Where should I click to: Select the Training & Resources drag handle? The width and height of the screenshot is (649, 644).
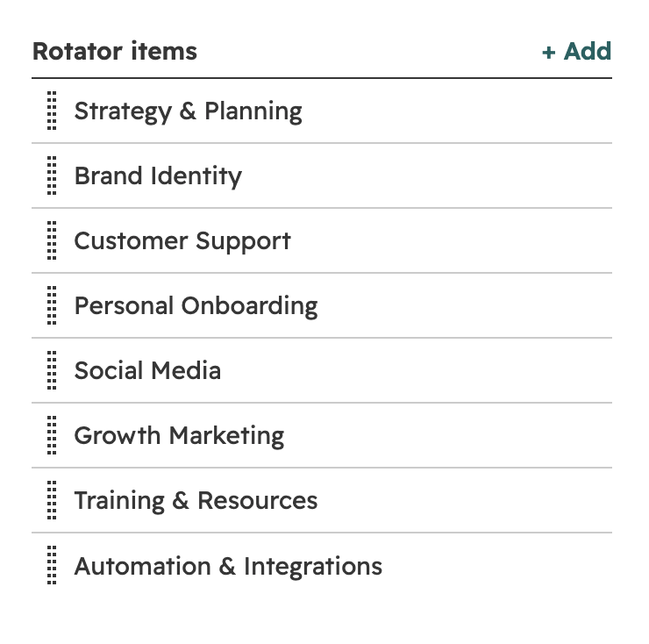tap(52, 500)
